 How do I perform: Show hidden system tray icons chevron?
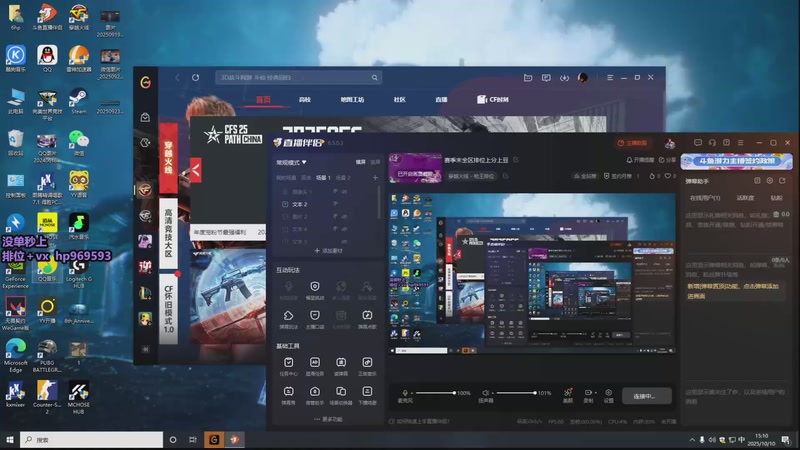point(692,439)
